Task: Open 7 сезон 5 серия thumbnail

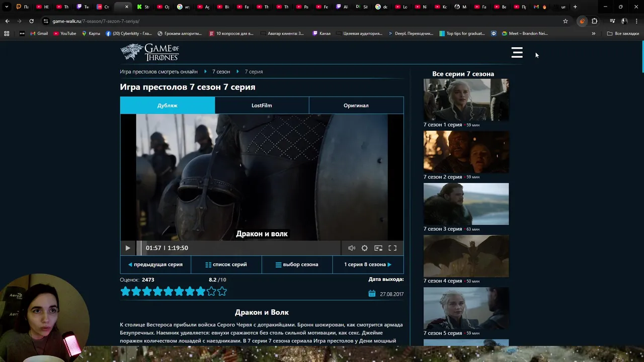Action: [466, 308]
